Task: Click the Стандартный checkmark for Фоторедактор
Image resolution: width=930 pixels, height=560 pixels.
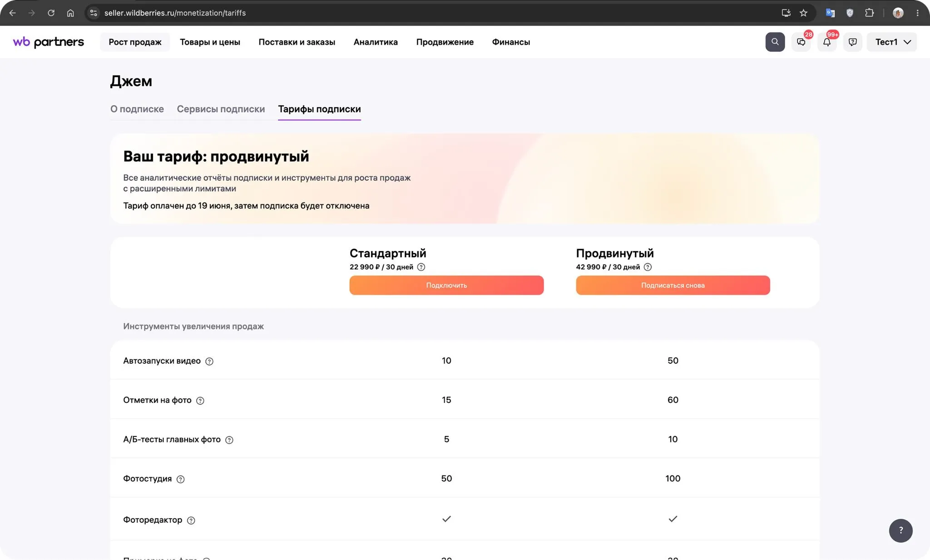Action: tap(446, 519)
